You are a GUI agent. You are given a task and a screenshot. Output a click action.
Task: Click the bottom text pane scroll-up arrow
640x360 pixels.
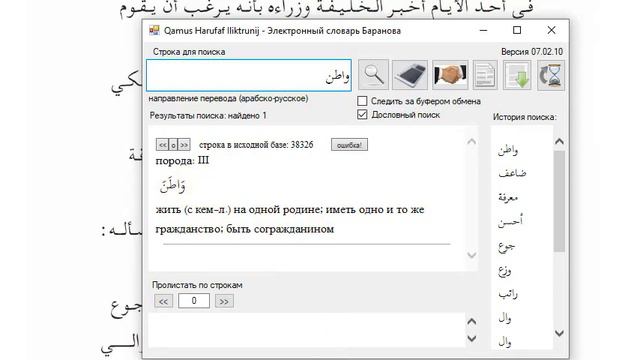pos(471,322)
